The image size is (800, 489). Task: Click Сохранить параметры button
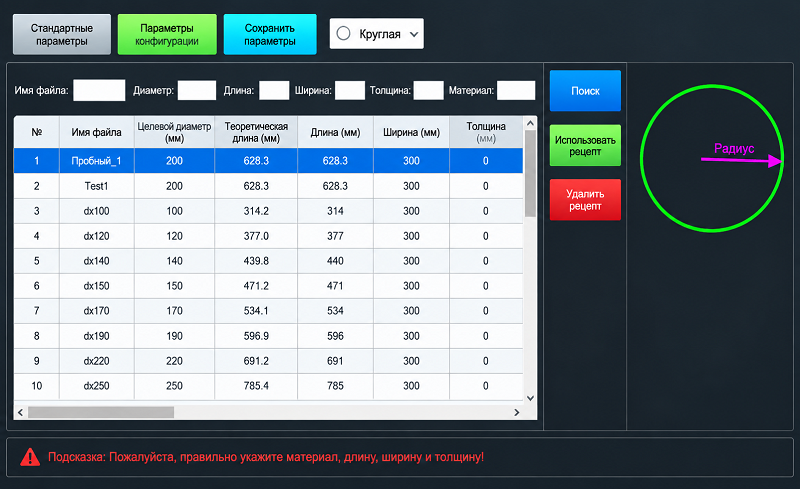[x=270, y=34]
